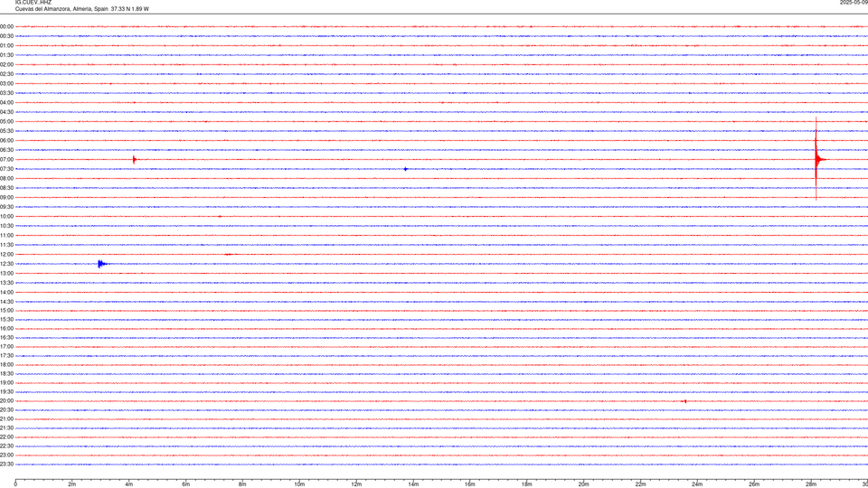Click the red blip on the 20:00 trace
The image size is (868, 488).
click(685, 401)
